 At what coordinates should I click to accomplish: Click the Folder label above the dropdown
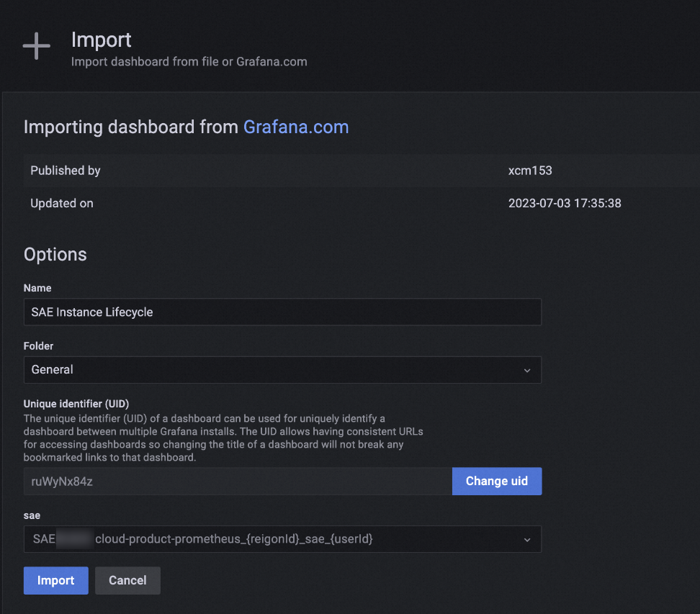pos(38,346)
